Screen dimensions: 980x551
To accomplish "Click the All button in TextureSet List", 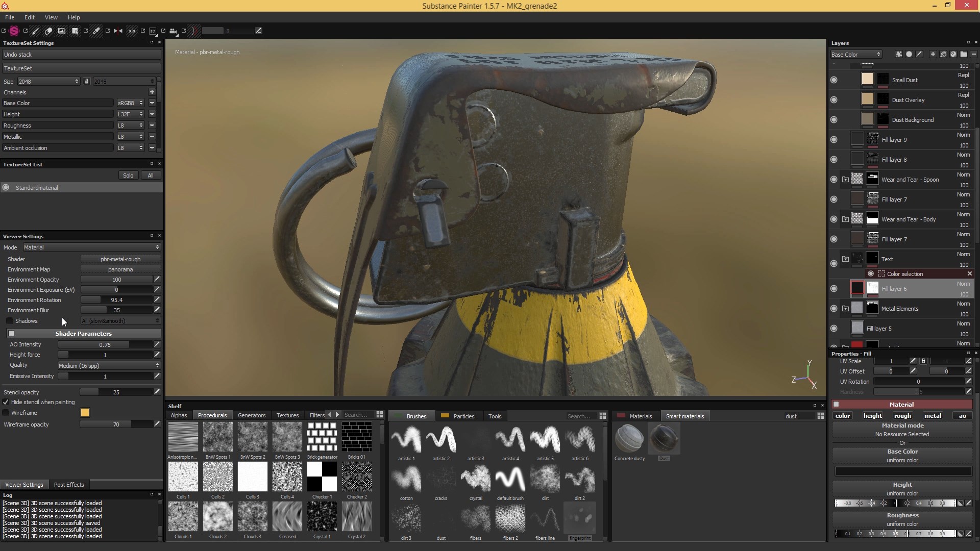I will point(151,176).
